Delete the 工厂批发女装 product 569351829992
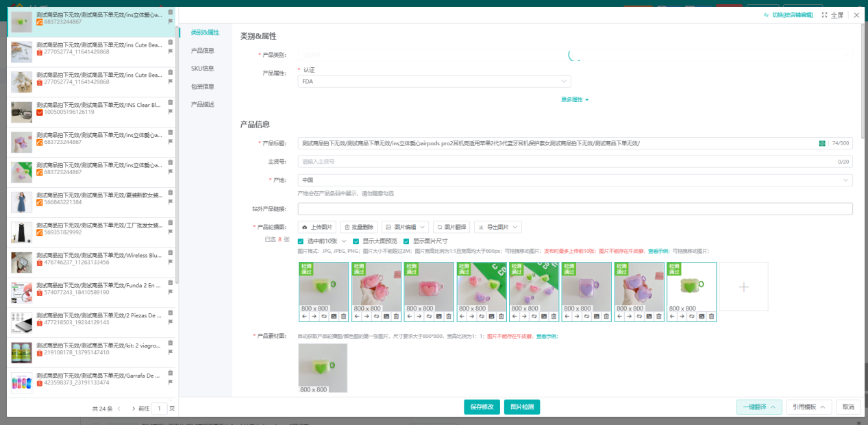This screenshot has height=425, width=868. pyautogui.click(x=171, y=223)
